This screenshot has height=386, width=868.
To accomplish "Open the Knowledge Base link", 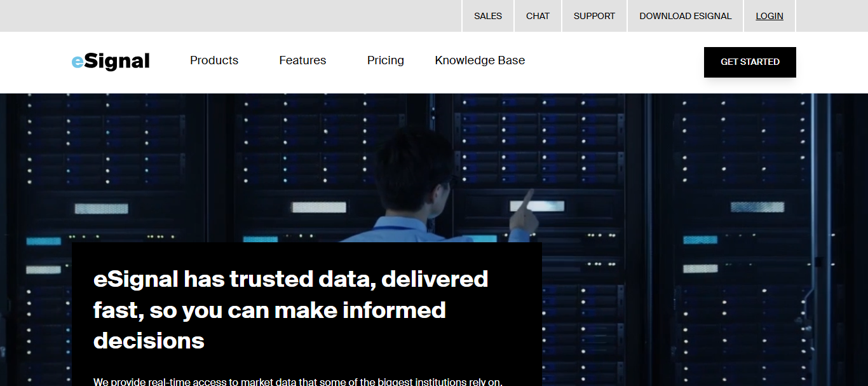I will coord(480,60).
